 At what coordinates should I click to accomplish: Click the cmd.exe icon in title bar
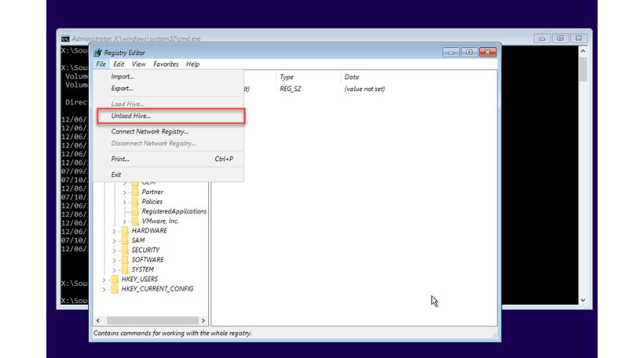(x=65, y=38)
